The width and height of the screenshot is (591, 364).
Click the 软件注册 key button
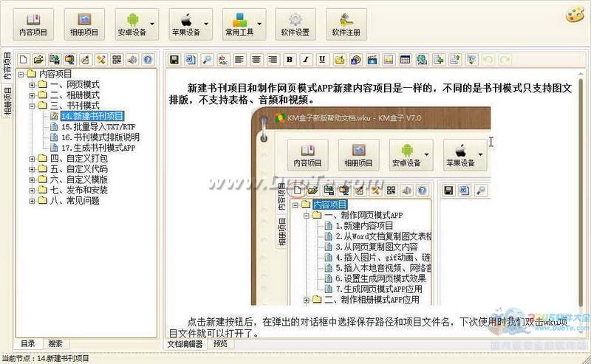[x=346, y=24]
